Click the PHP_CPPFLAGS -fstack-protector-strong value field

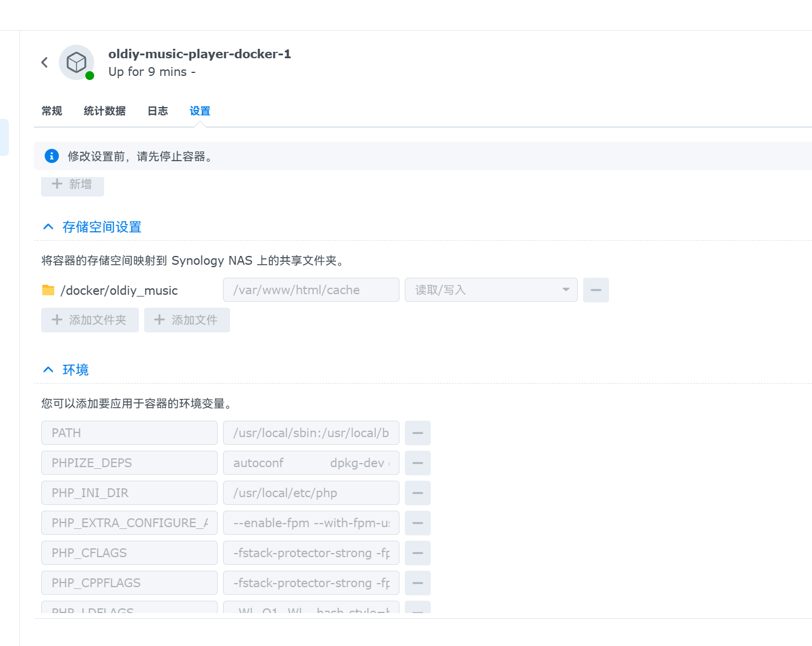pyautogui.click(x=311, y=583)
